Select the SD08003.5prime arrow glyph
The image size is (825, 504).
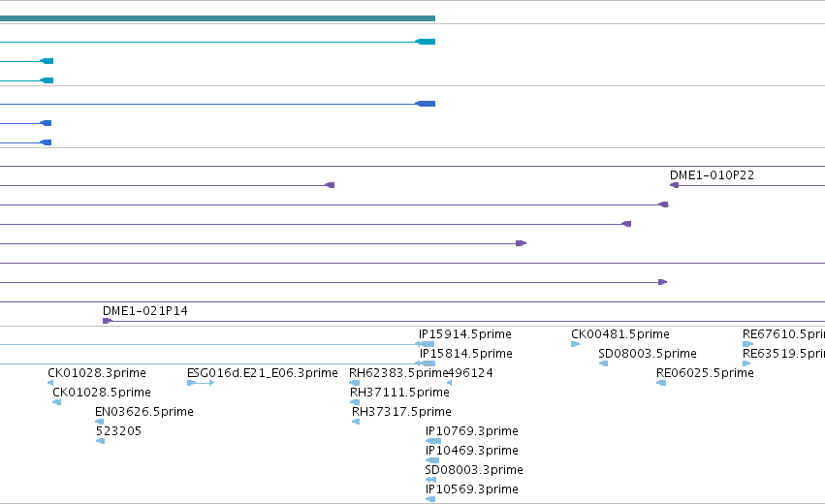604,363
